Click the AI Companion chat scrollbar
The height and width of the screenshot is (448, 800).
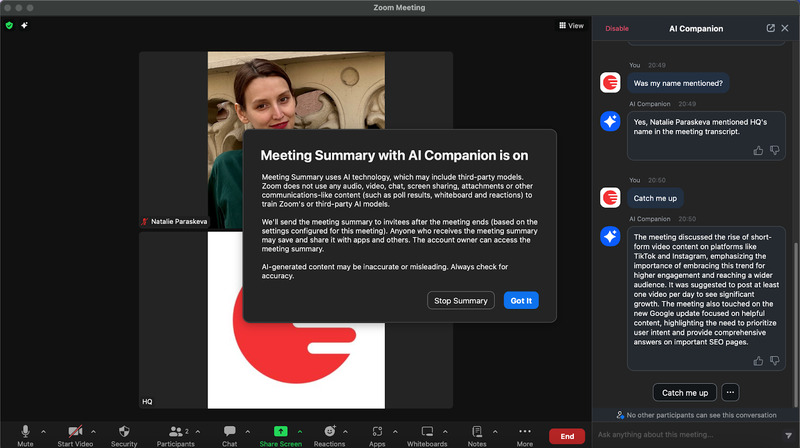pyautogui.click(x=796, y=324)
